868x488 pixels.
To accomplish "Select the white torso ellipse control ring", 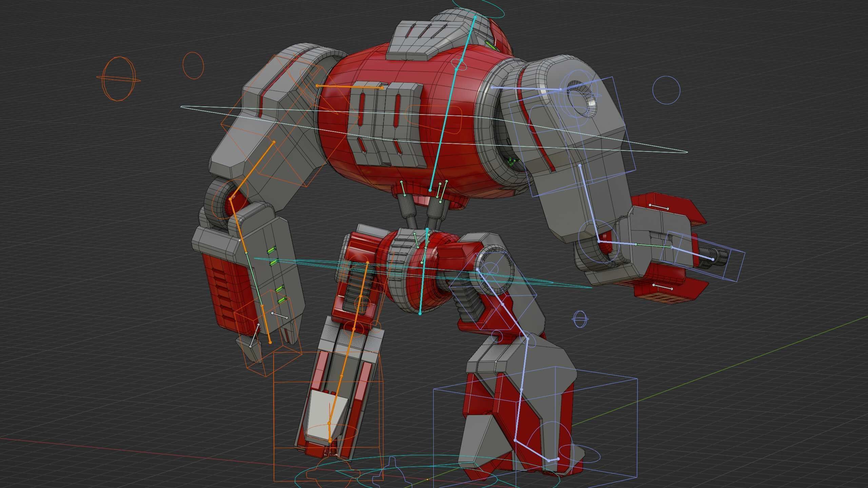I will [434, 130].
